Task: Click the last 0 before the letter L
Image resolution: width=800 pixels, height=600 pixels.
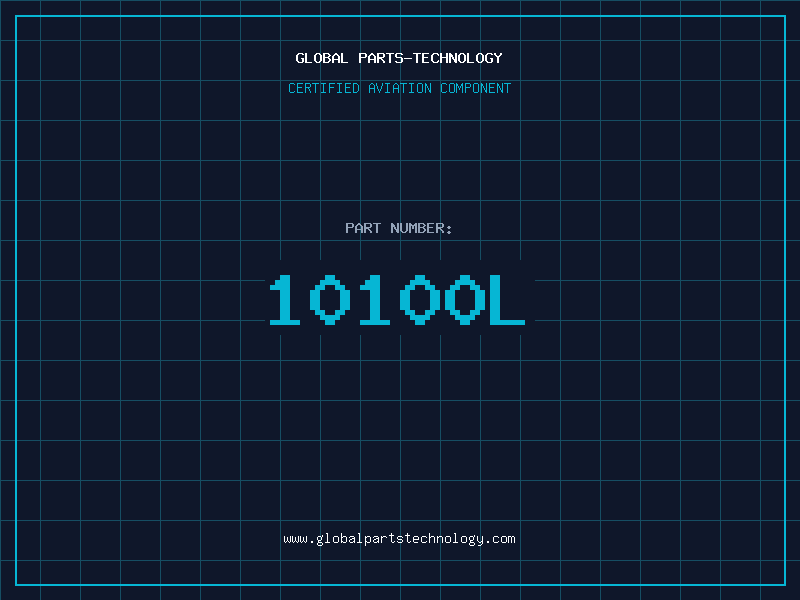Action: point(462,300)
